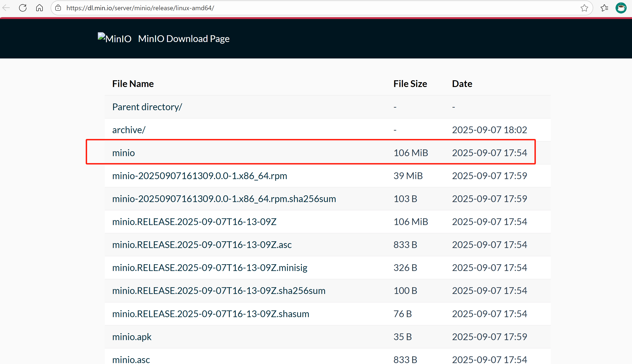Download minio.RELEASE.2025-09-07T16-13-09Z binary
The width and height of the screenshot is (632, 364).
[x=194, y=222]
